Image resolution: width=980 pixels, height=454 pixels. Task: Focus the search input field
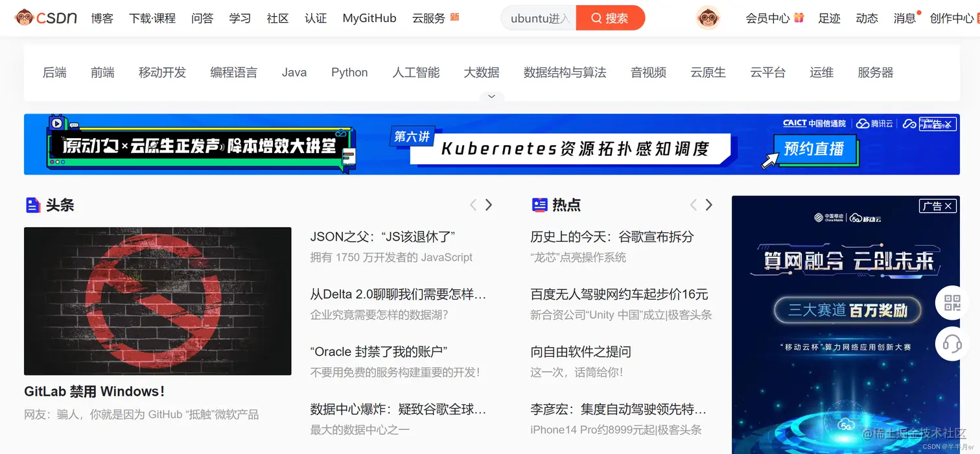539,18
